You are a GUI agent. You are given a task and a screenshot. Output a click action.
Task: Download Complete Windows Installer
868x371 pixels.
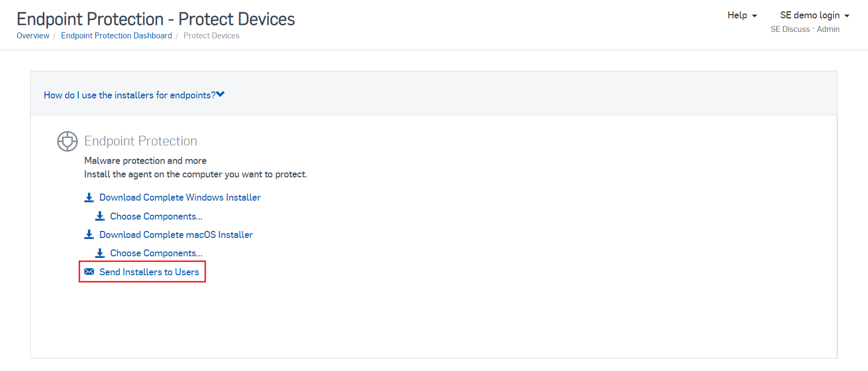tap(180, 197)
